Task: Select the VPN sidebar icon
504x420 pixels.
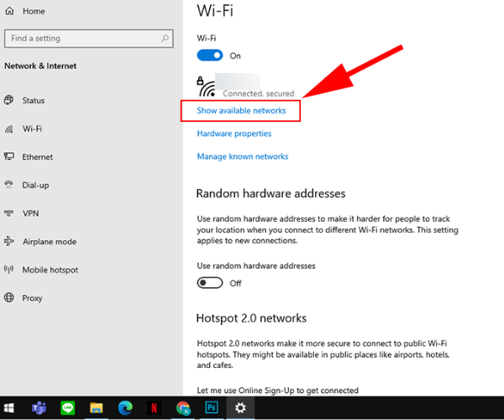Action: coord(8,213)
